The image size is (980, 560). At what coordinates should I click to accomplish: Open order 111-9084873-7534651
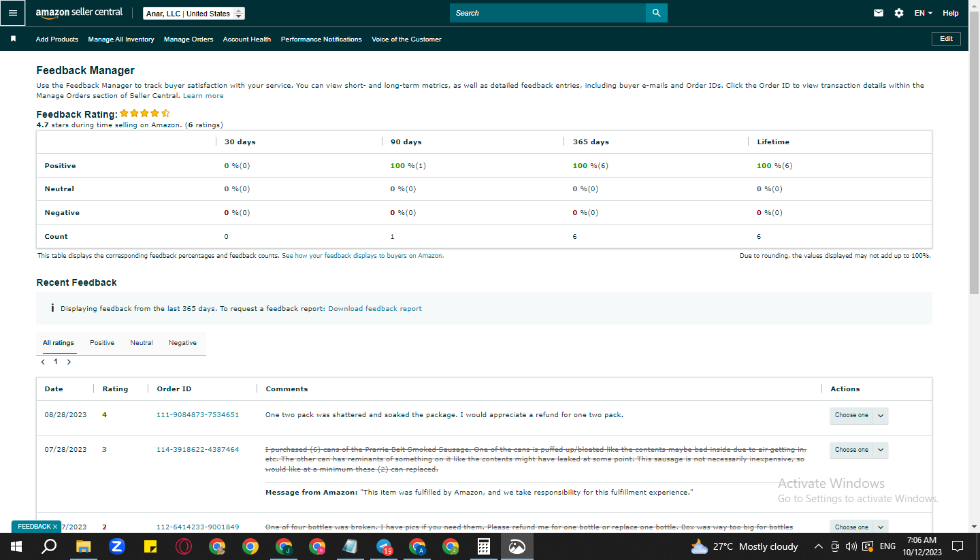198,414
